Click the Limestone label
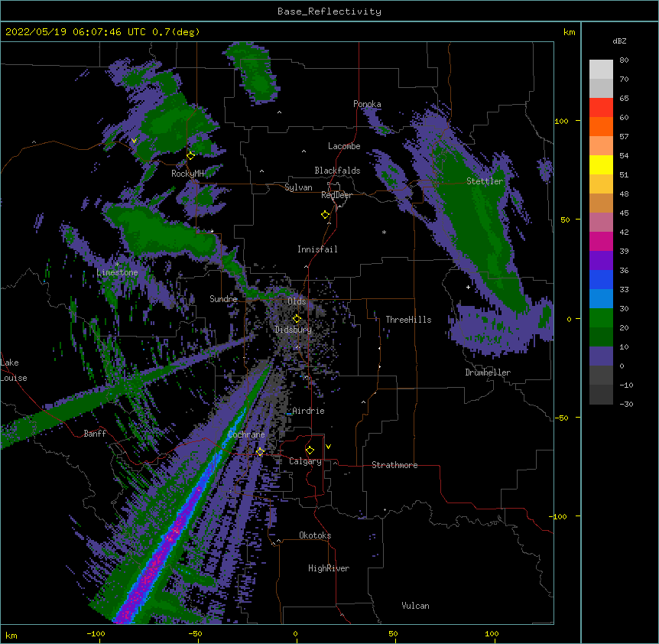The width and height of the screenshot is (659, 644). tap(117, 272)
